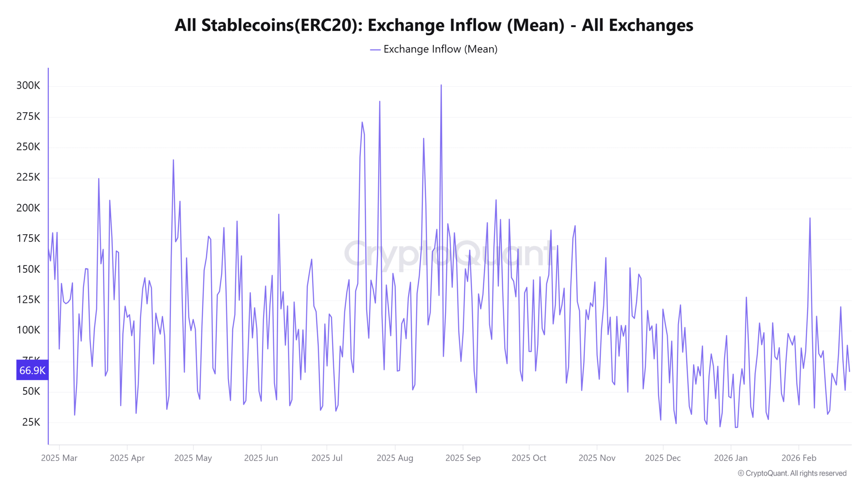Open the CryptoQuant copyright notice

pos(792,473)
